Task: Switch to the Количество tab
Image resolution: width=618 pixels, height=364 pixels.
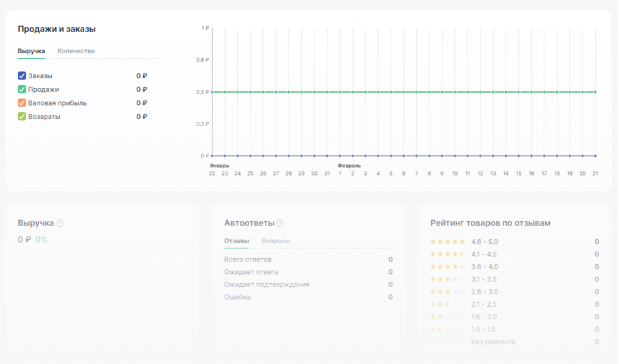Action: pos(76,51)
